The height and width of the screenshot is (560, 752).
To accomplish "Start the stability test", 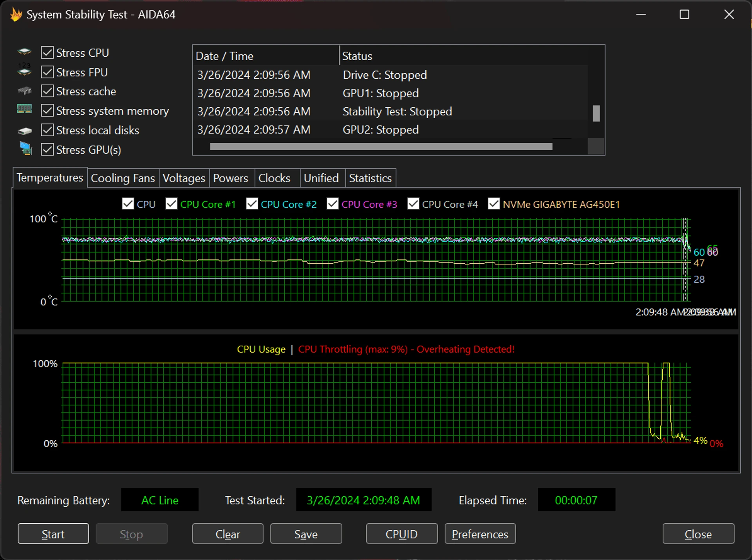I will point(53,534).
